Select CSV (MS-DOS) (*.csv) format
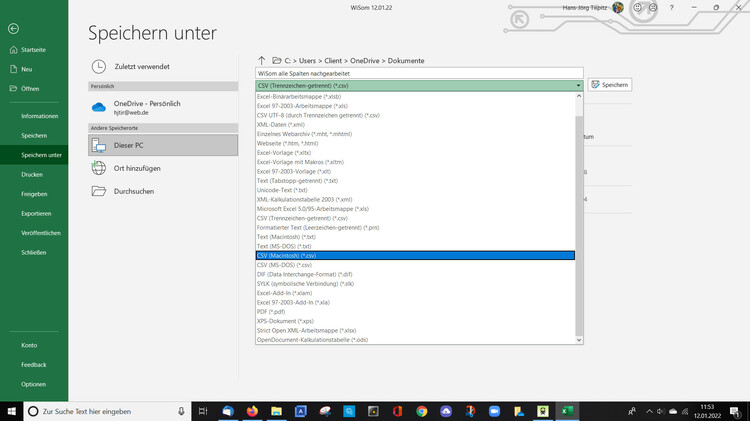Viewport: 750px width, 421px height. pyautogui.click(x=415, y=265)
